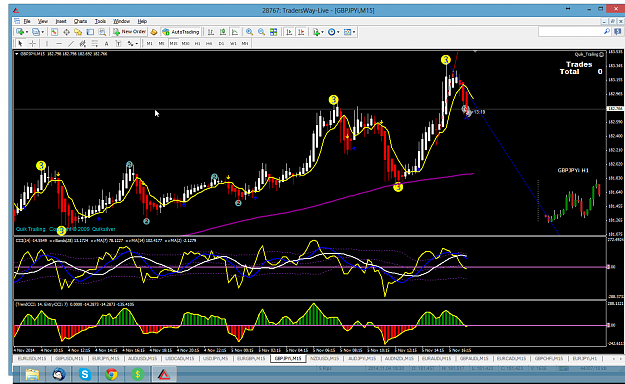625x384 pixels.
Task: Open the Profiles toolbar icon
Action: click(36, 32)
